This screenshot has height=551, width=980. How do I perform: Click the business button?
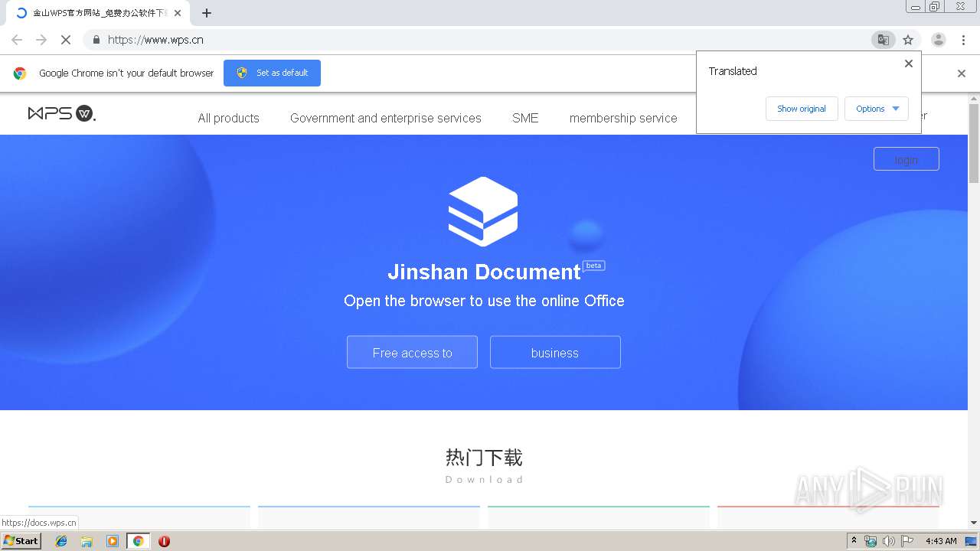[555, 352]
